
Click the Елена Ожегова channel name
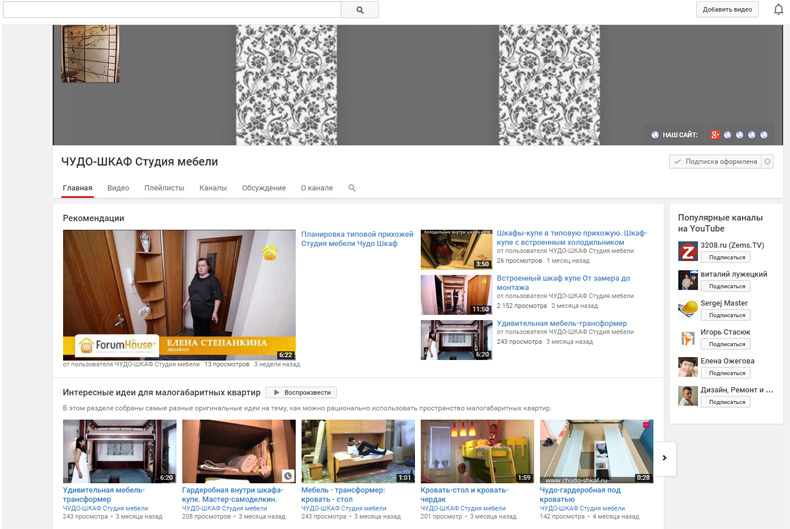tap(728, 361)
